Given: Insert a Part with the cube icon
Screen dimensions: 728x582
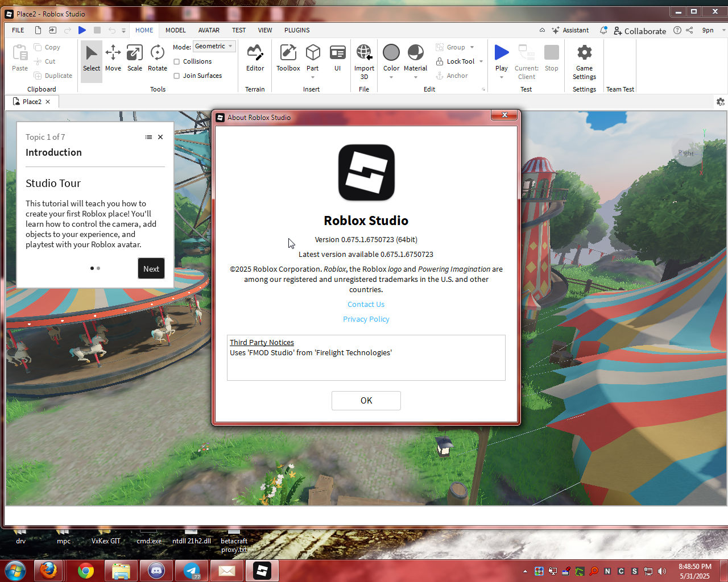Looking at the screenshot, I should click(313, 53).
